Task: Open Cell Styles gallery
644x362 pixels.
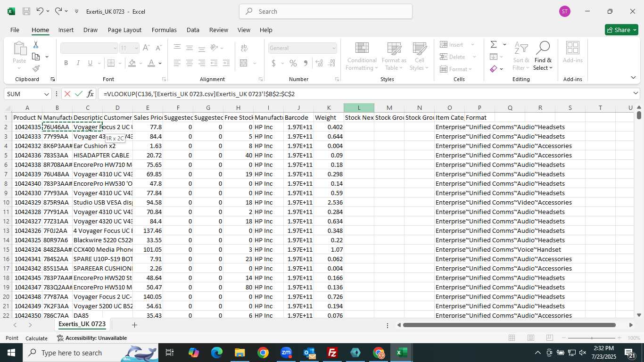Action: coord(419,57)
